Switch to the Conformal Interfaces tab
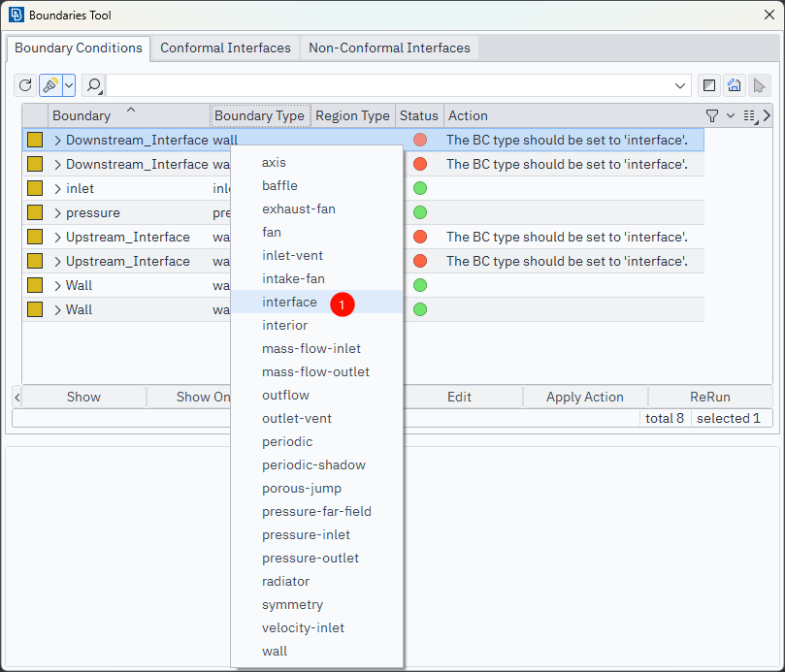Image resolution: width=785 pixels, height=672 pixels. point(225,48)
